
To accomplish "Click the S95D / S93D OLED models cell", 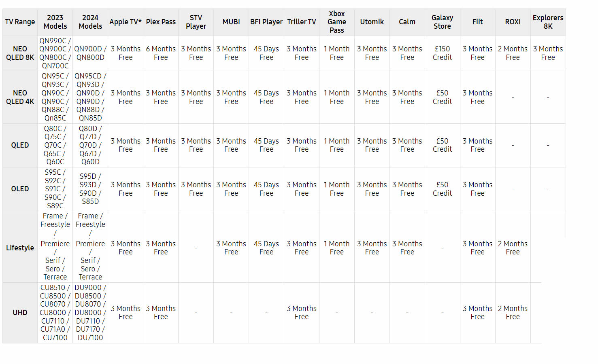I will point(90,189).
